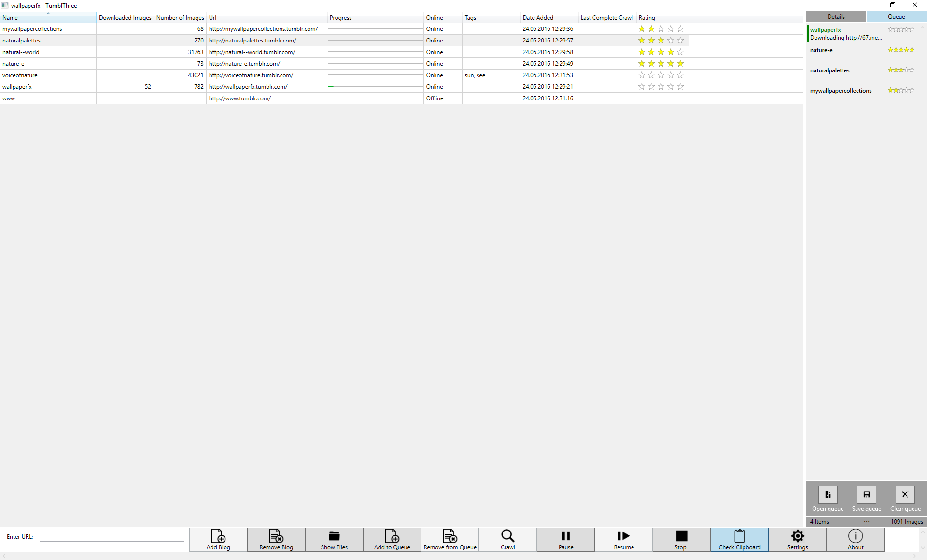Select the voiceofnature blog row

[x=402, y=75]
